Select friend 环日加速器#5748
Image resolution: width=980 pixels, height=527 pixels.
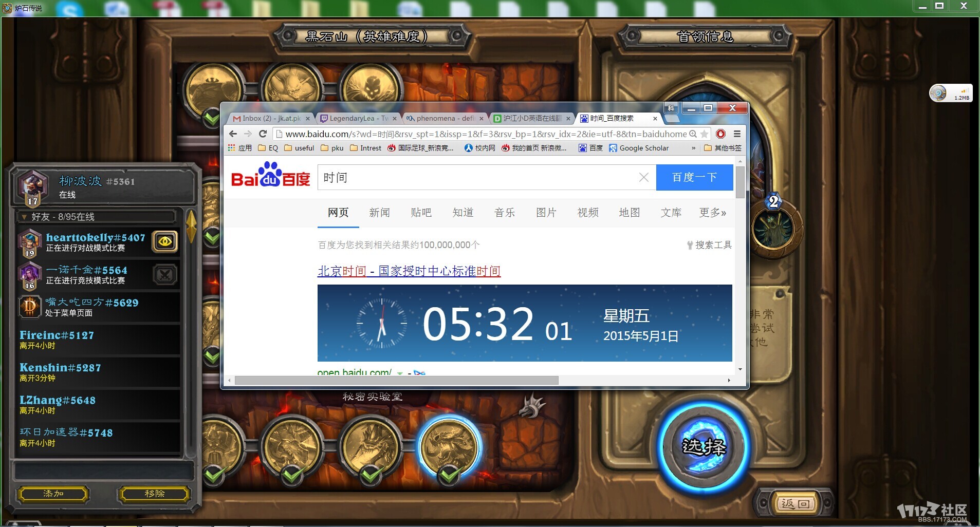[98, 437]
